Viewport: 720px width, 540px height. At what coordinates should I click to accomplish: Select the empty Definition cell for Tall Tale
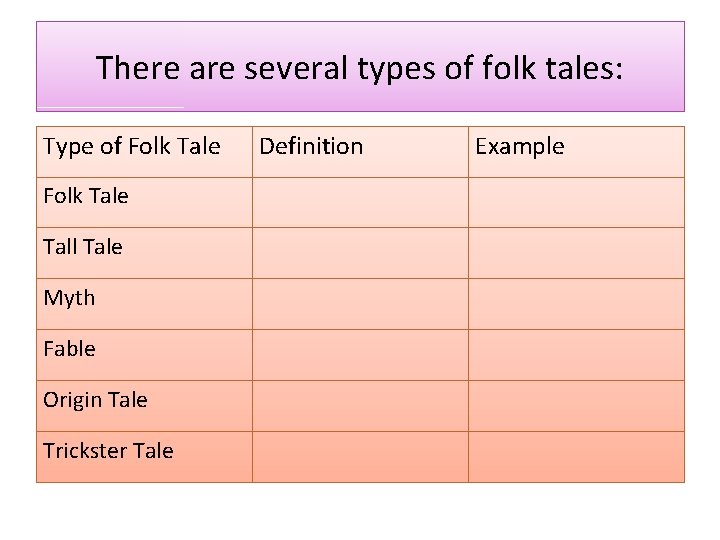(359, 253)
